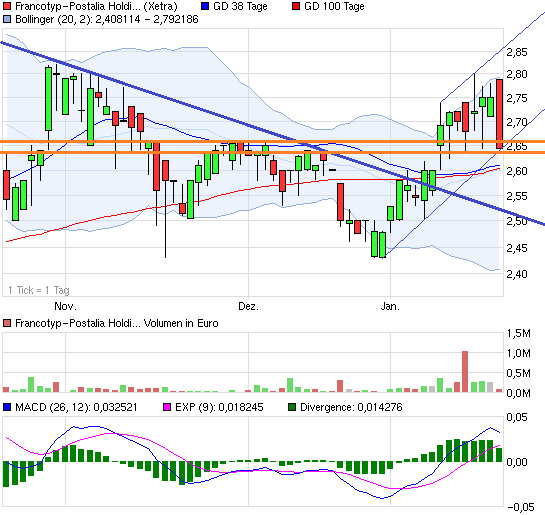The width and height of the screenshot is (545, 515).
Task: Click the 'GD 38 Tage' legend label
Action: (x=240, y=6)
